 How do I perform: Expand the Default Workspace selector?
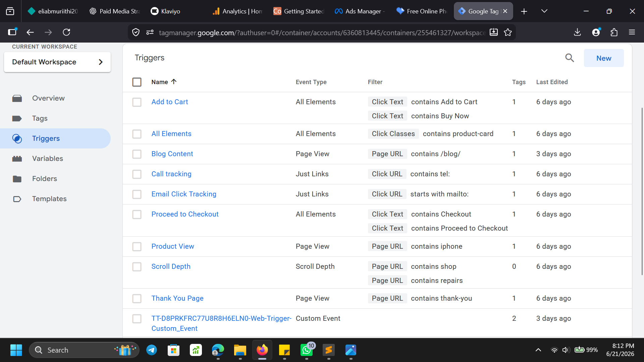click(x=57, y=62)
